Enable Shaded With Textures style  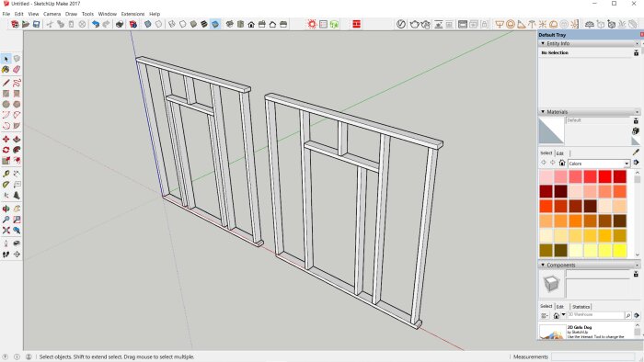203,24
